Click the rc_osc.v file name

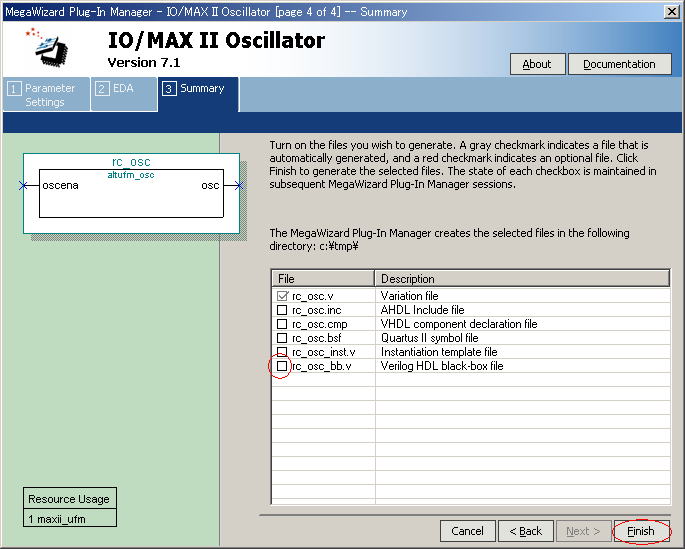tap(313, 296)
